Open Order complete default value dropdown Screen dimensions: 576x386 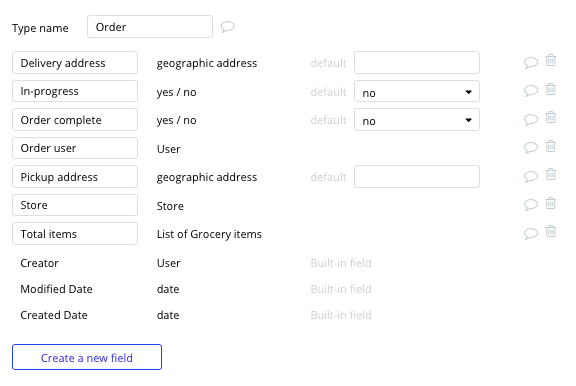[x=417, y=119]
